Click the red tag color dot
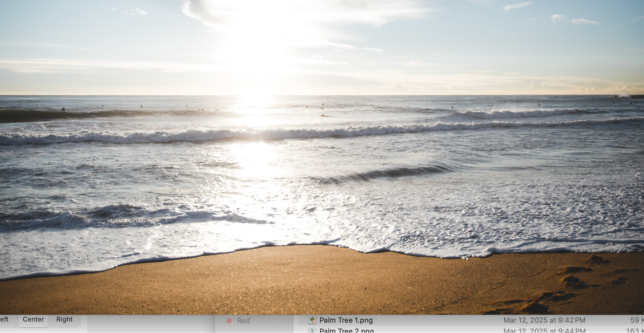Screen dimensions: 644x333 point(229,321)
